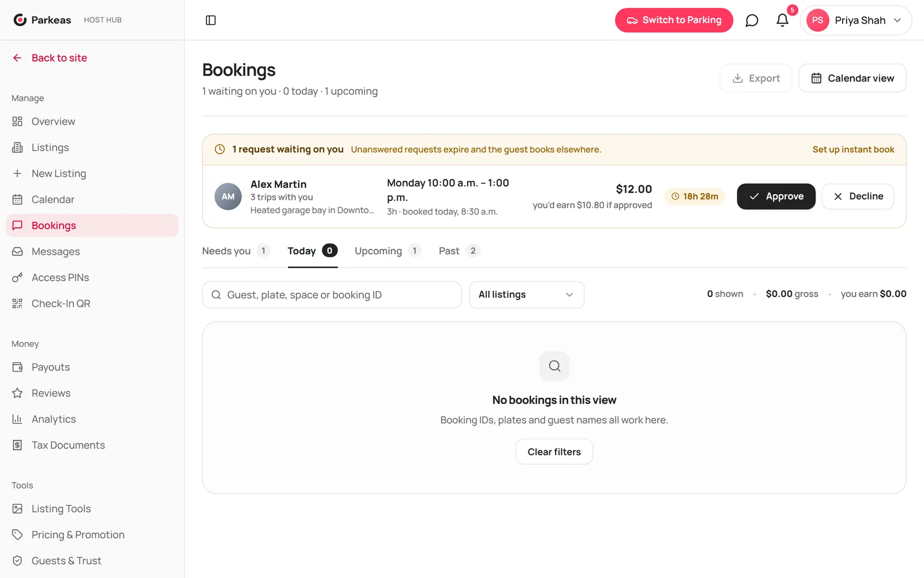Open Messages in the sidebar
924x578 pixels.
(92, 251)
